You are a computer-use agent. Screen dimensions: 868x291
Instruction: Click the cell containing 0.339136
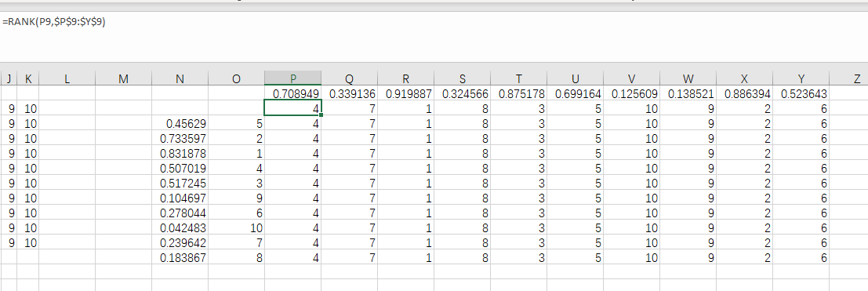[349, 93]
